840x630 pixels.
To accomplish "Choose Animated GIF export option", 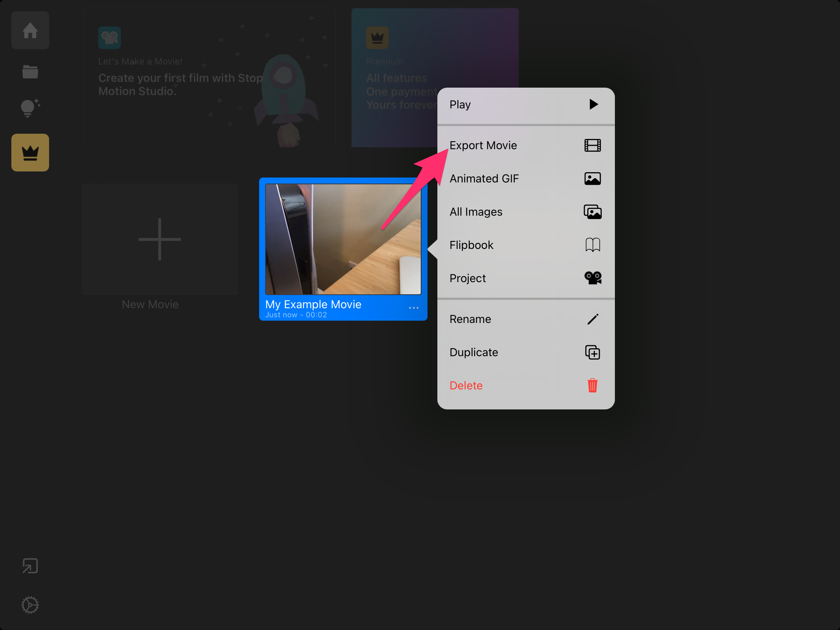I will (484, 179).
